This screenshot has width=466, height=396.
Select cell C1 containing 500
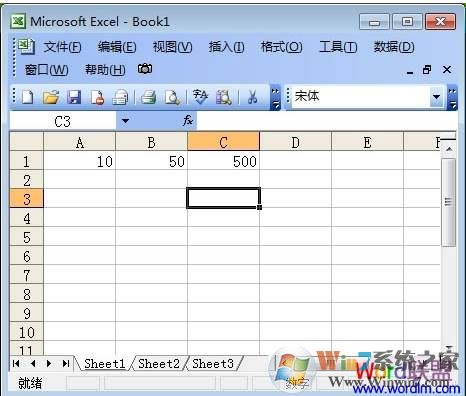[x=223, y=161]
